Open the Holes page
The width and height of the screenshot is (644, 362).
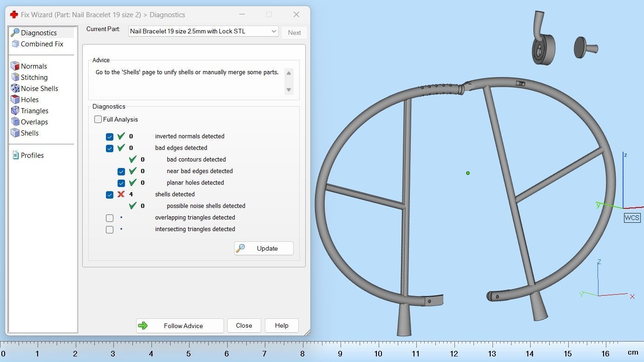(30, 99)
